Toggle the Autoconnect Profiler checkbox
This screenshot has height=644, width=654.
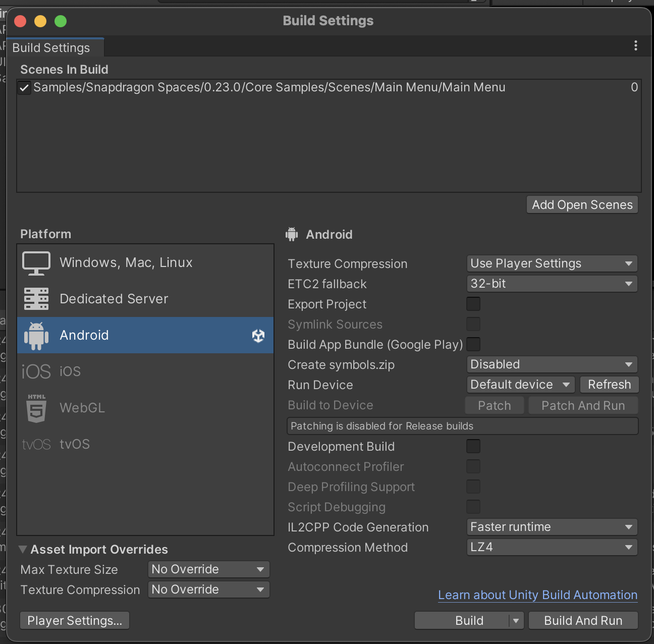pos(473,466)
